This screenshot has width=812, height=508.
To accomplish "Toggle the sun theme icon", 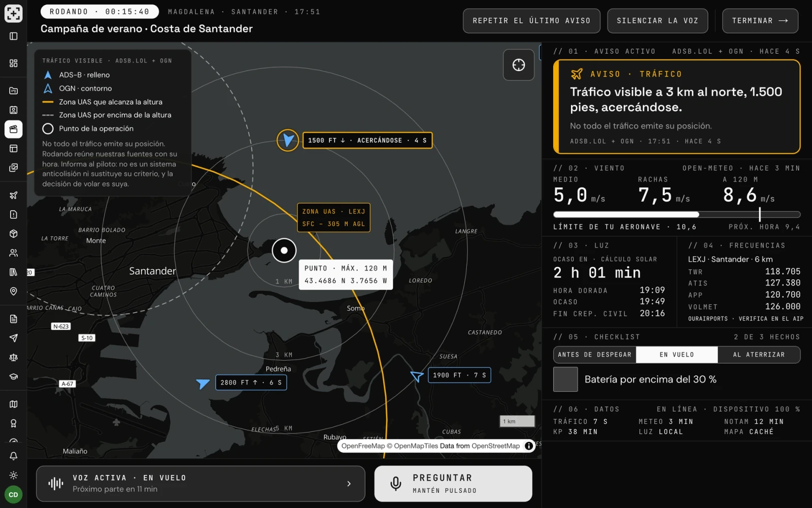I will [x=14, y=475].
